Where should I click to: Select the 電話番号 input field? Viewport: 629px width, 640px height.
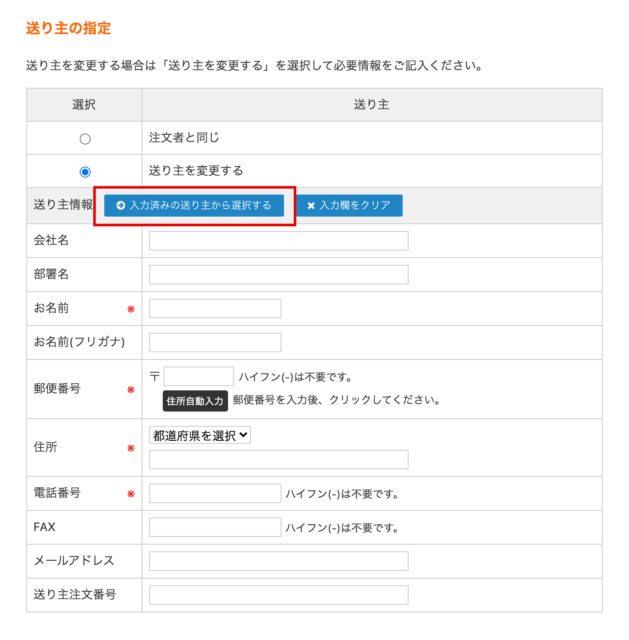[215, 494]
